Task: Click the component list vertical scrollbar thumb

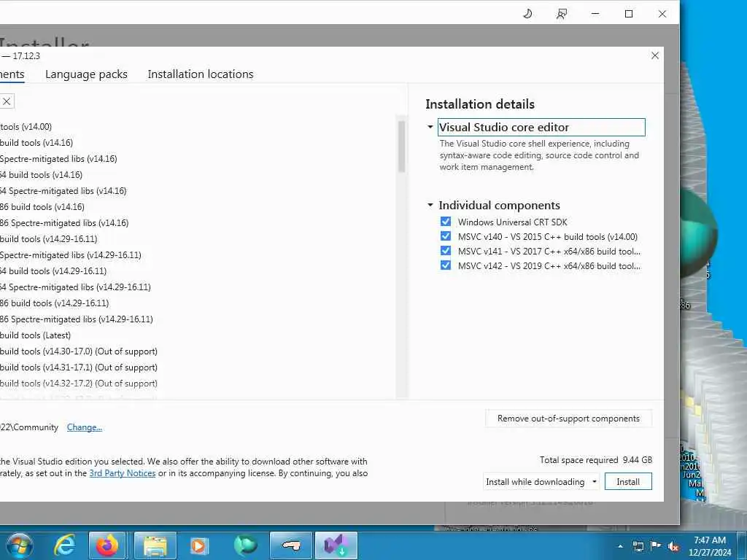Action: 401,146
